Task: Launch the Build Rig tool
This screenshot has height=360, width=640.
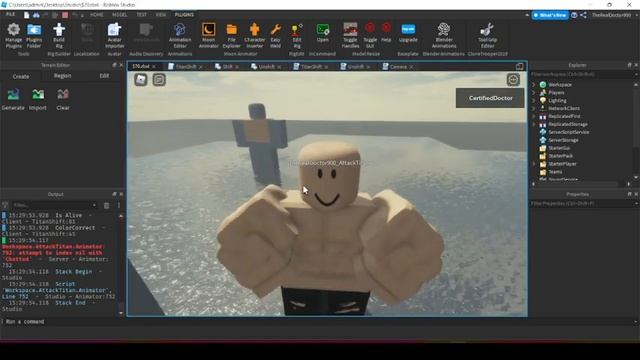Action: [x=59, y=36]
